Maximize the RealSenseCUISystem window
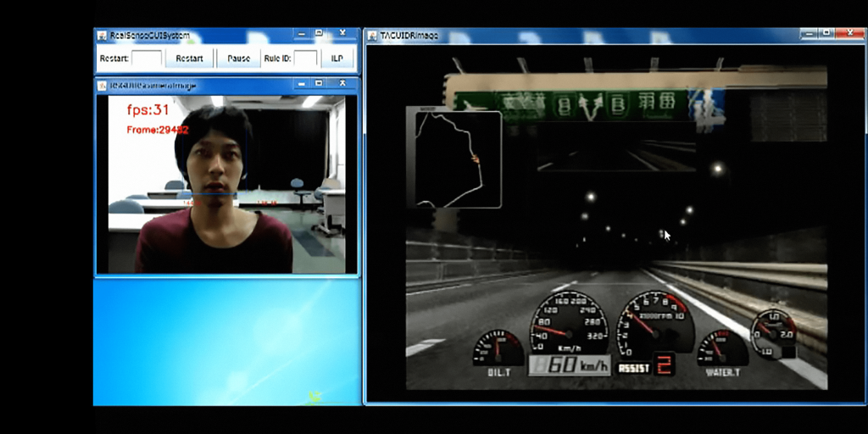 [x=319, y=33]
